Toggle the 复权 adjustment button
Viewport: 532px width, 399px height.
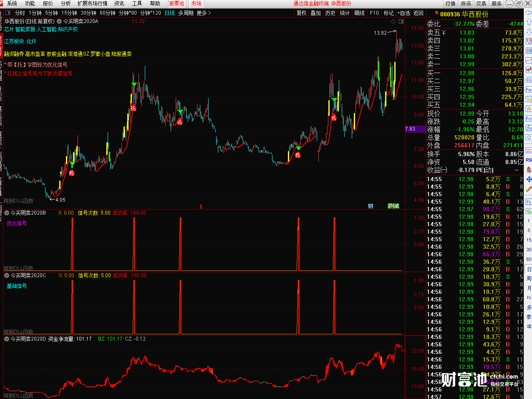point(302,13)
